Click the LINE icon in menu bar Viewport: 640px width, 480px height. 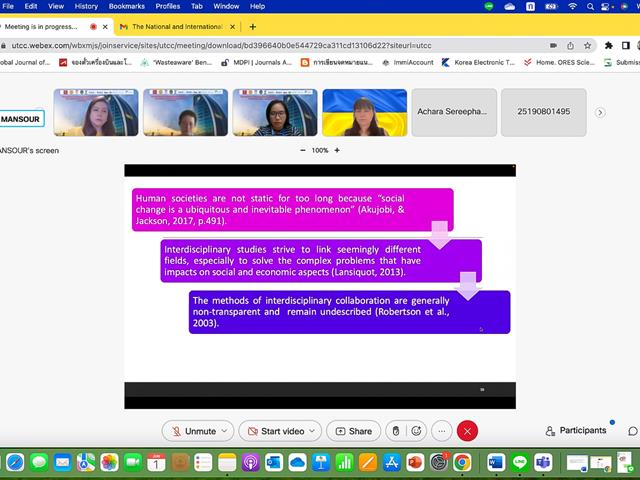coord(489,6)
